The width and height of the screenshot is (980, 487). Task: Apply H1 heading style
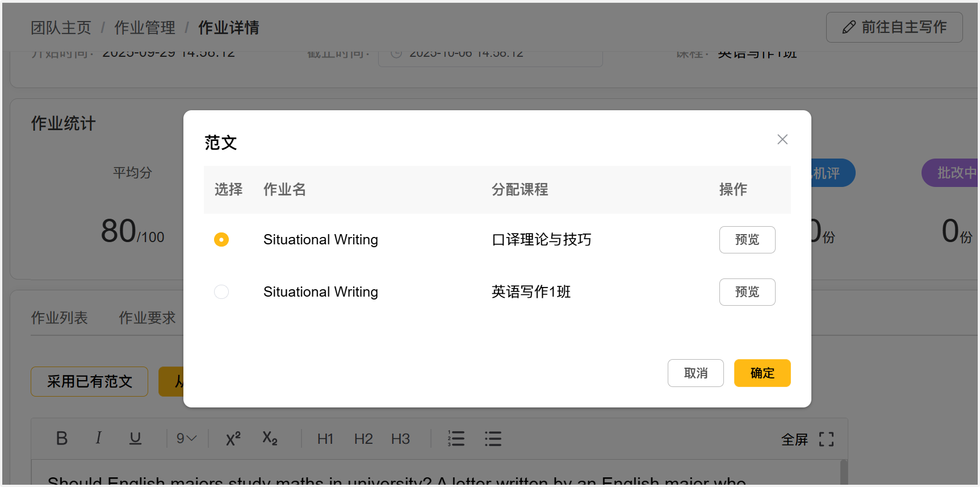click(325, 439)
